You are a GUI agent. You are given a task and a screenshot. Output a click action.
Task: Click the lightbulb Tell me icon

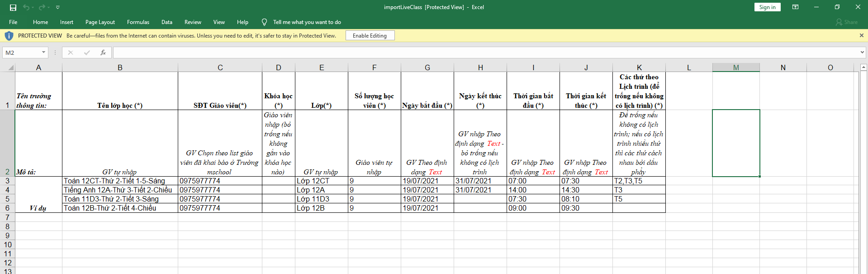264,22
